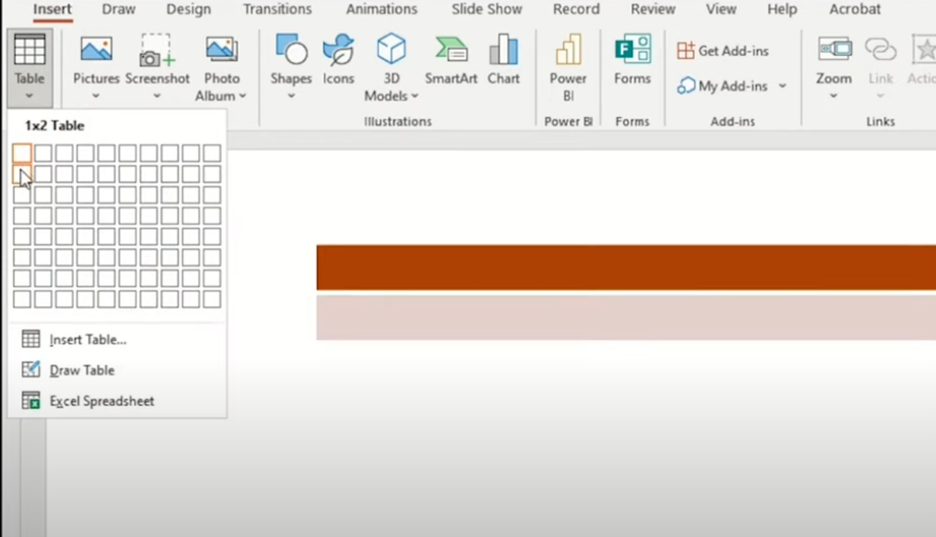936x537 pixels.
Task: Open the Animations tab
Action: point(381,10)
